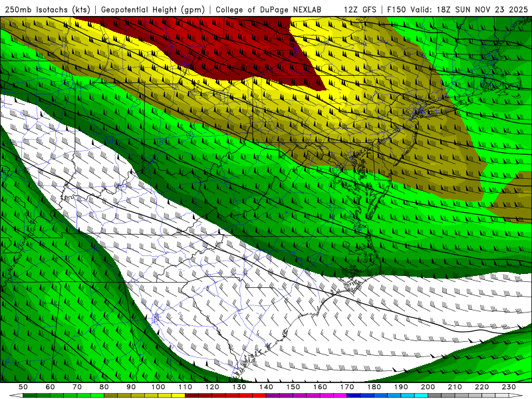Viewport: 532px width, 399px height.
Task: Click the '220' color scale label
Action: pos(481,387)
